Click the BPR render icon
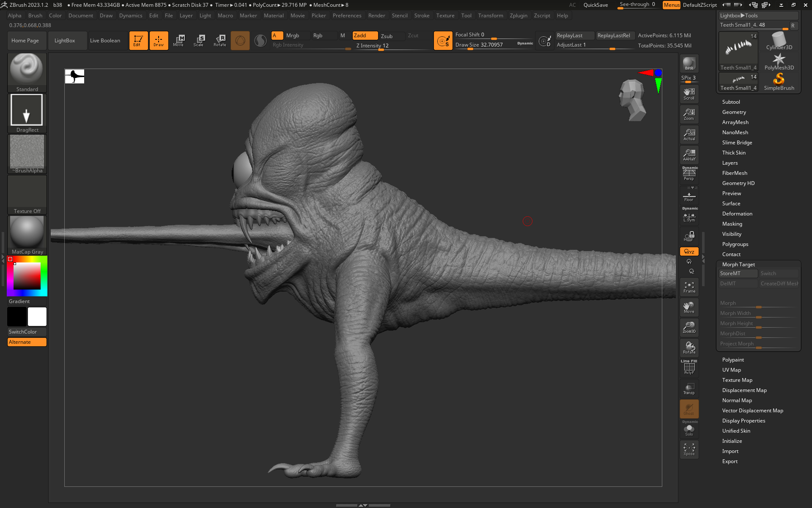The width and height of the screenshot is (812, 508). (689, 63)
